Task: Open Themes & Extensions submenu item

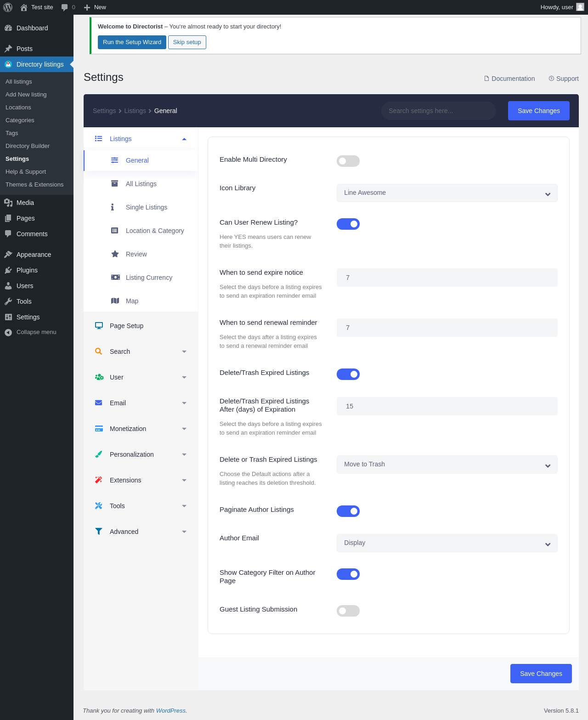Action: coord(34,185)
